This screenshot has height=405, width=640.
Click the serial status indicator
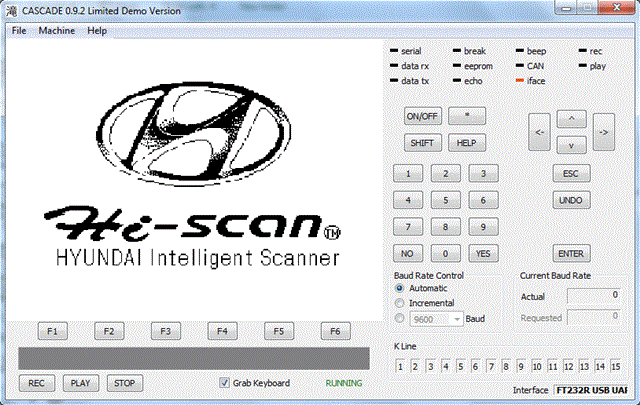click(394, 51)
